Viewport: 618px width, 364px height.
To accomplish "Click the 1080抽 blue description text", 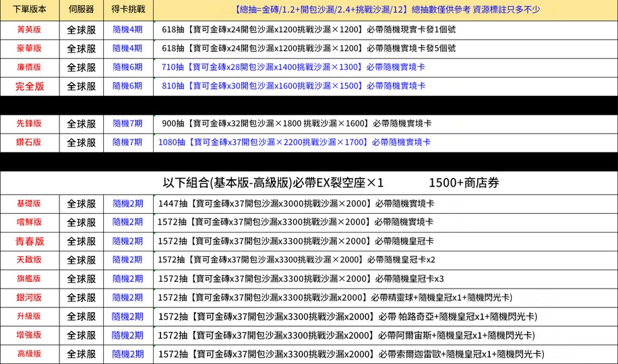I will click(295, 142).
